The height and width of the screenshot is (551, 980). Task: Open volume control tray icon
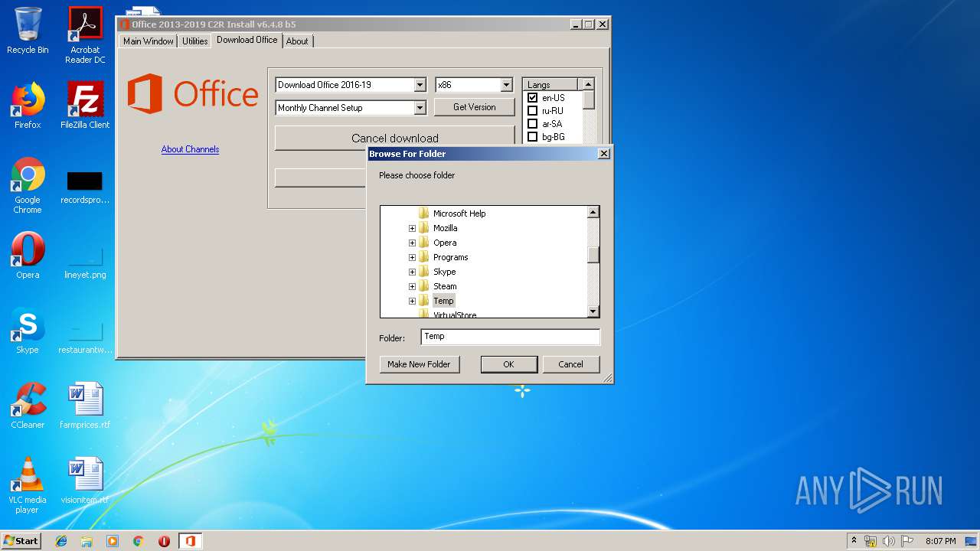click(x=889, y=541)
